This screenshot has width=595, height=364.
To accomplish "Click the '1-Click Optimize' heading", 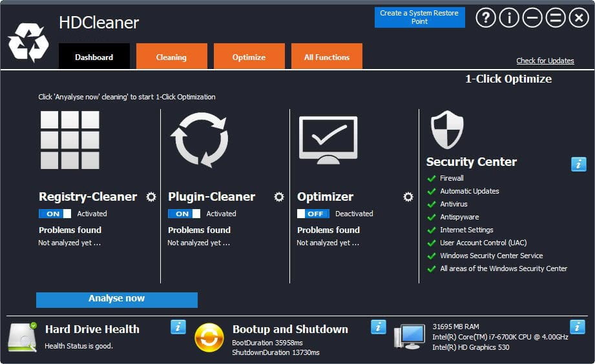I will click(x=508, y=79).
